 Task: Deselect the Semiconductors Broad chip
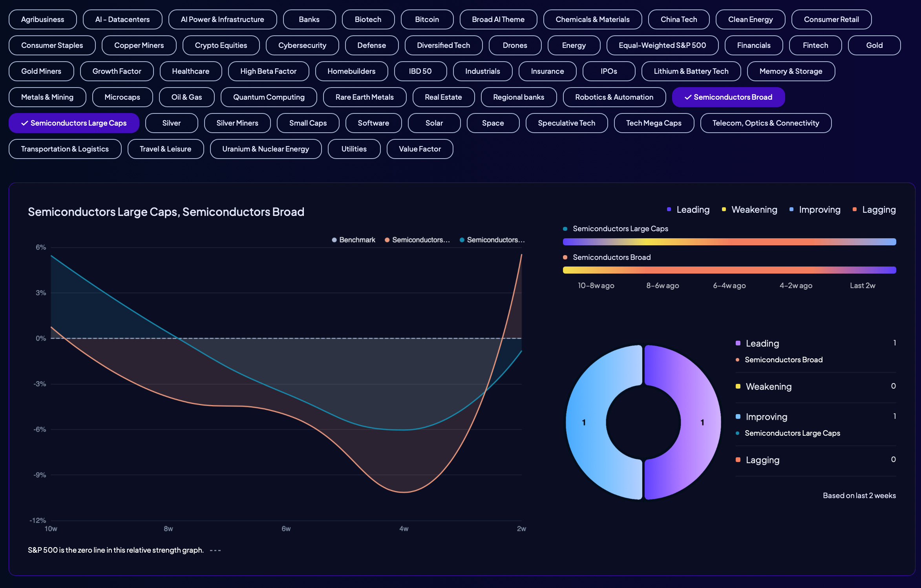click(x=728, y=97)
